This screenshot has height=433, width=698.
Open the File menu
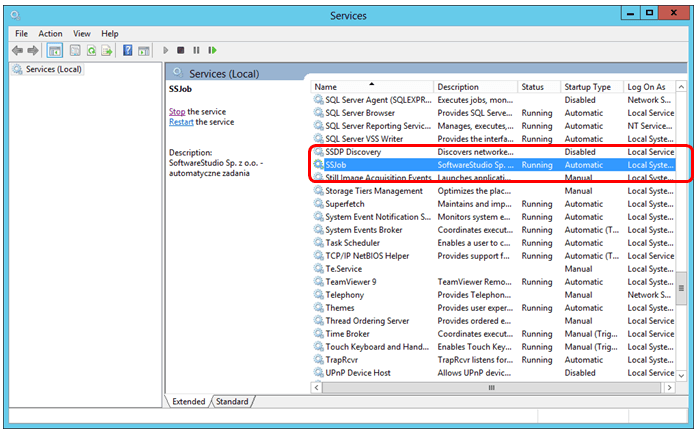21,34
